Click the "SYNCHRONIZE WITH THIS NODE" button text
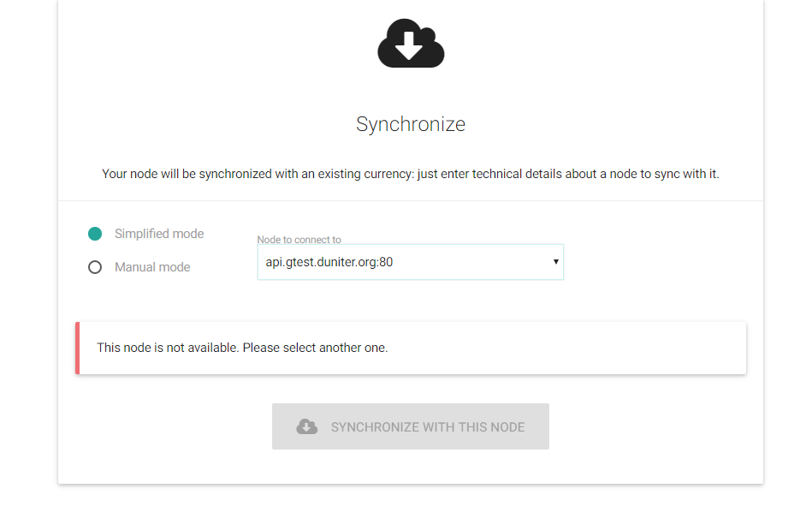The image size is (812, 530). (428, 427)
